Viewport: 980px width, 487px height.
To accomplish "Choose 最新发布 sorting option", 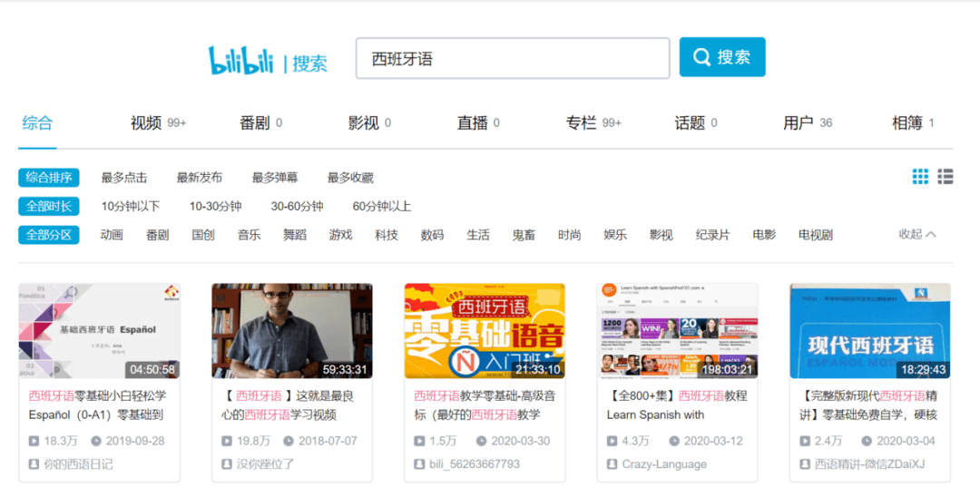I will [200, 178].
